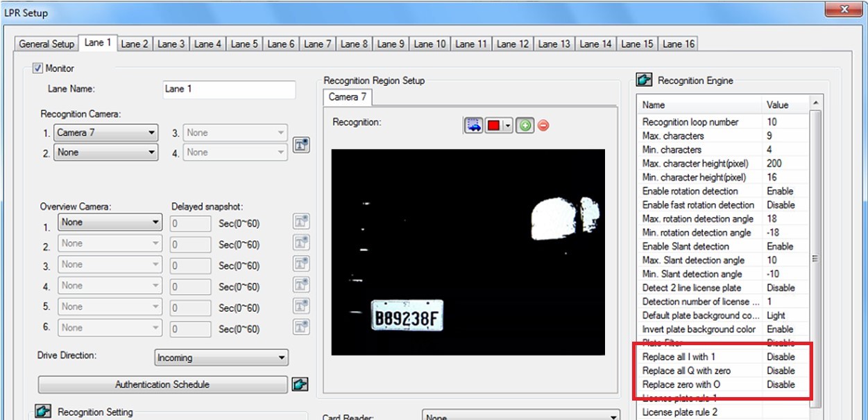Open Overview Camera 1 dropdown
868x420 pixels.
coord(110,222)
